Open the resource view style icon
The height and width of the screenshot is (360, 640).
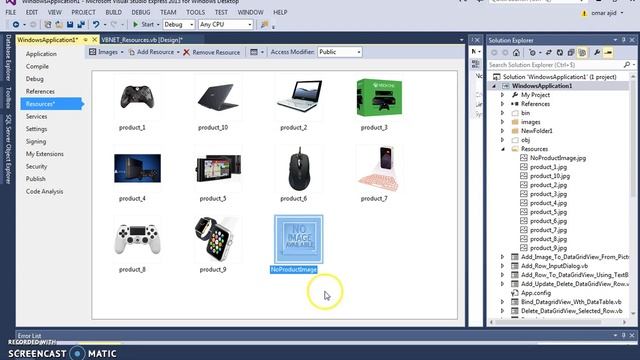[254, 52]
